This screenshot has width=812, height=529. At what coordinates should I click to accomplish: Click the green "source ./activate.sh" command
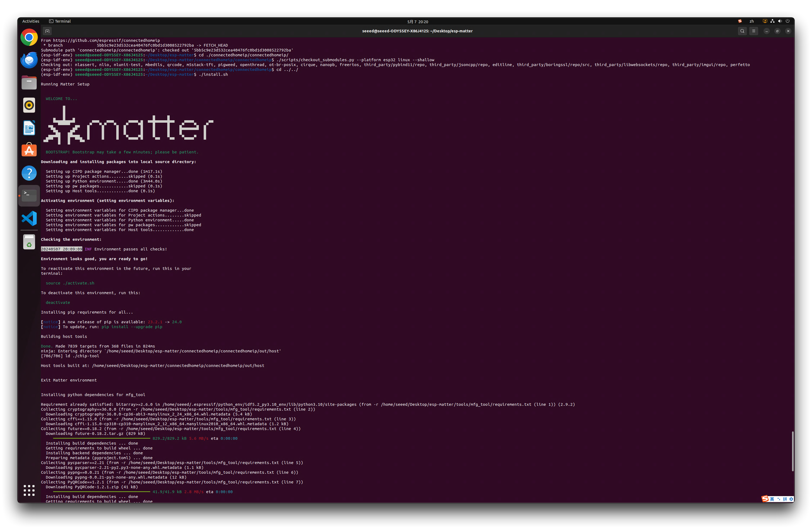[x=70, y=283]
